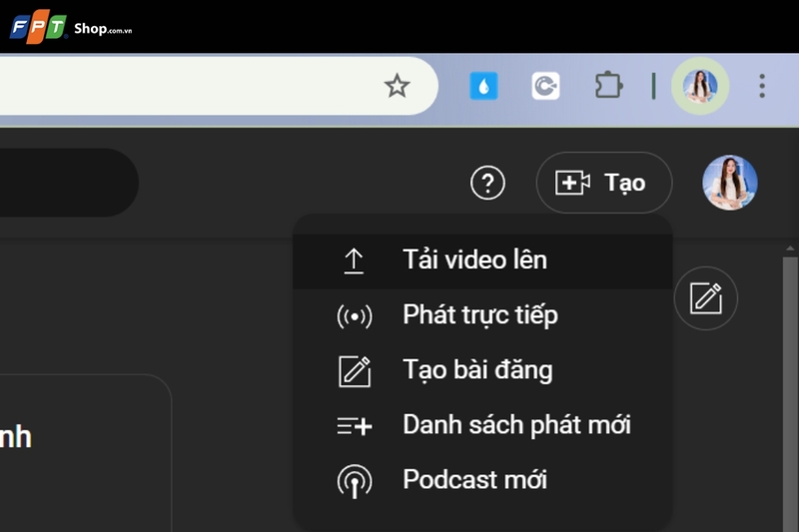The image size is (799, 532).
Task: Open the YouTube Studio help icon
Action: point(487,183)
